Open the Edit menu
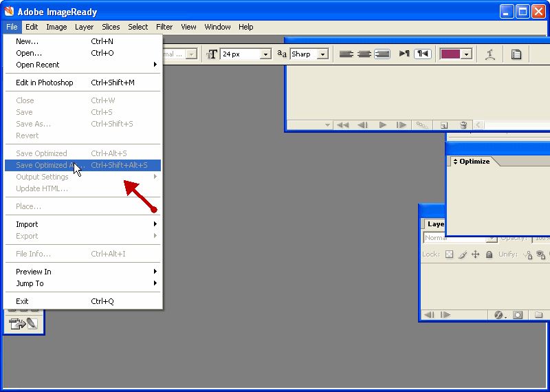Image resolution: width=550 pixels, height=392 pixels. [x=32, y=27]
